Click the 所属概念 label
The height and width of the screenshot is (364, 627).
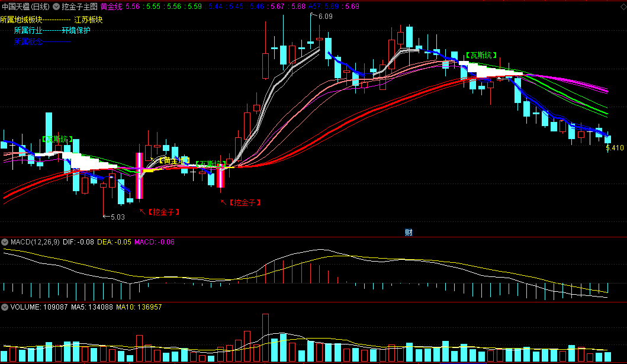[x=28, y=41]
